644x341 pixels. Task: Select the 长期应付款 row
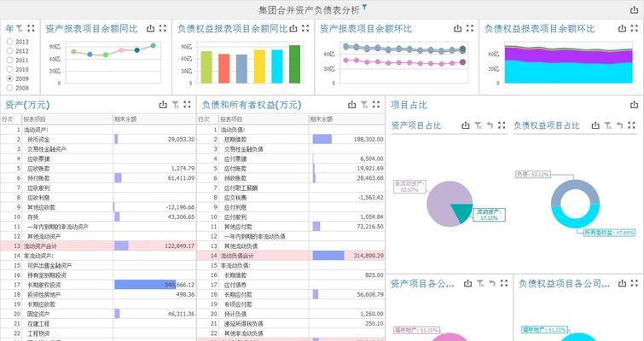click(291, 295)
